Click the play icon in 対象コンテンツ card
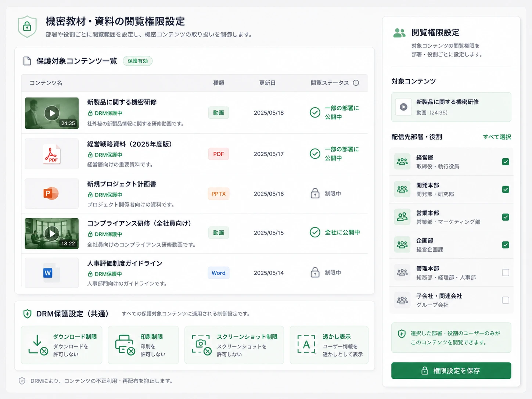 403,107
